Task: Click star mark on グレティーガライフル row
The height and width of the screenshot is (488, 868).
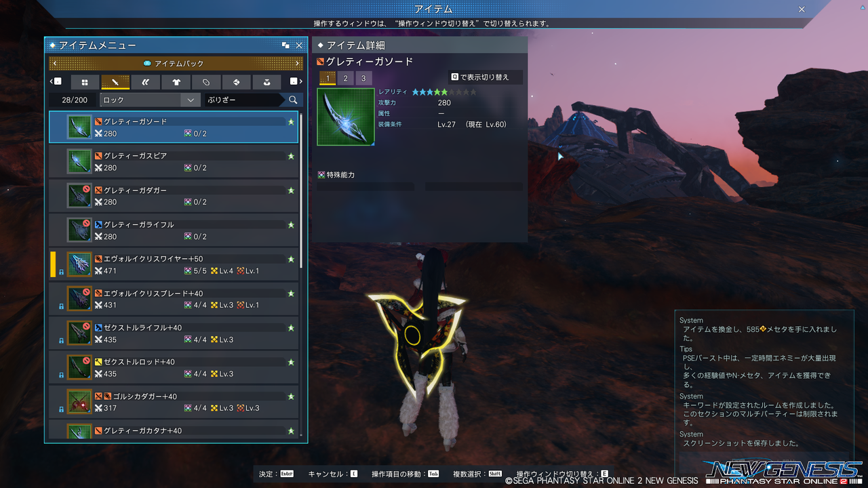Action: [x=291, y=224]
